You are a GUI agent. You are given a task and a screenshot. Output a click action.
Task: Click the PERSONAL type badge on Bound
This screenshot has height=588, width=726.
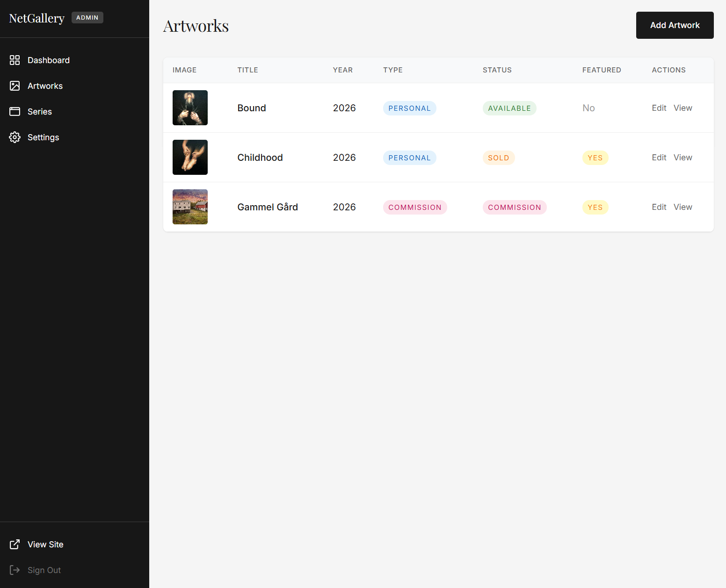[409, 108]
